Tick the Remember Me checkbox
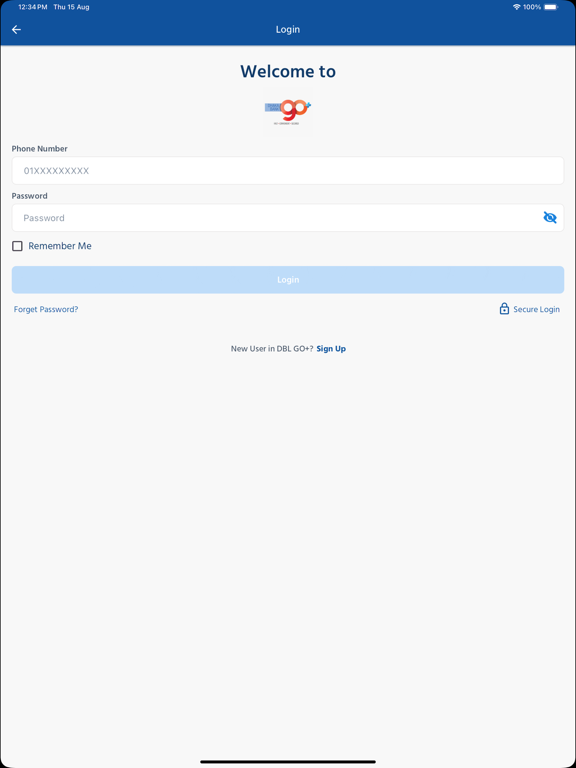The image size is (576, 768). 17,246
